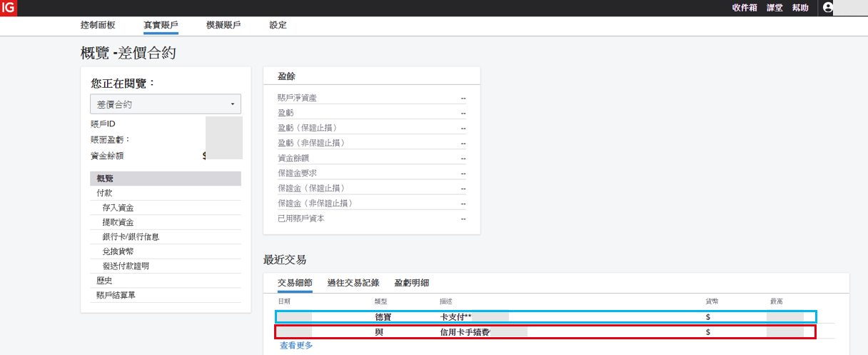Screen dimensions: 868x355
Task: Open 兌換貨幣 page
Action: click(118, 251)
